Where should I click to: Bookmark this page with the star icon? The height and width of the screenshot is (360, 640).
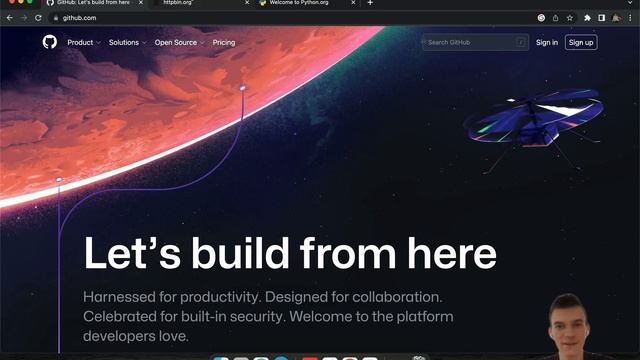pyautogui.click(x=570, y=18)
